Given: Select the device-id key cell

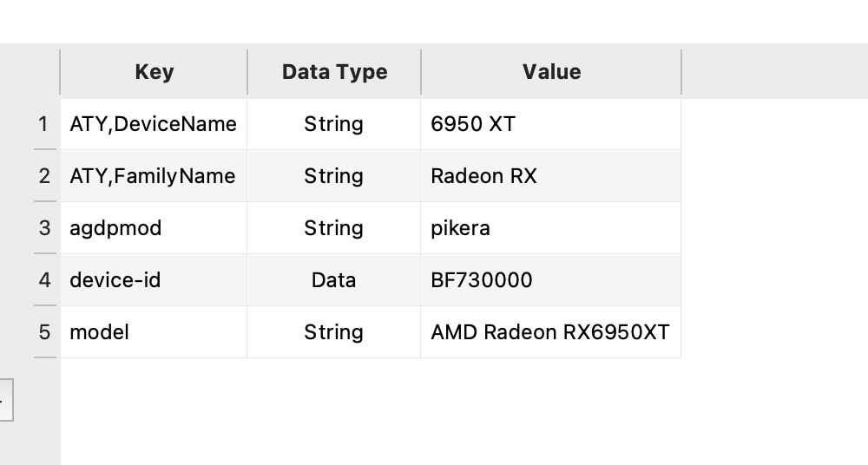Looking at the screenshot, I should 154,280.
